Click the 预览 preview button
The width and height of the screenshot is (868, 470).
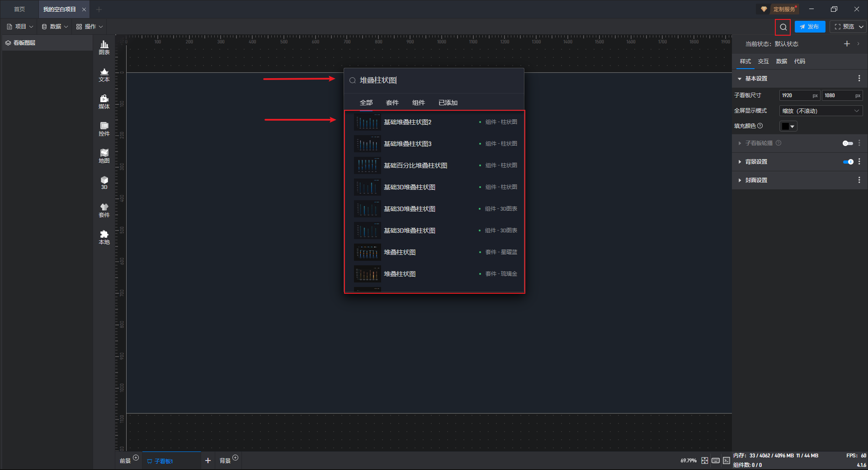point(844,27)
